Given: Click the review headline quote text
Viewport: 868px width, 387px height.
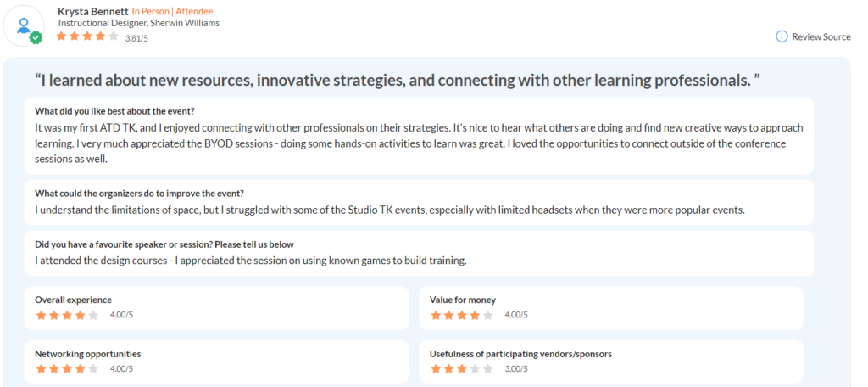Looking at the screenshot, I should pos(398,80).
